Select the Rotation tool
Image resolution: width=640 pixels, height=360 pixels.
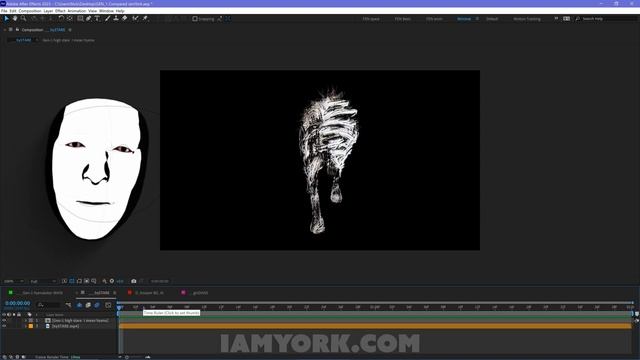[x=61, y=18]
